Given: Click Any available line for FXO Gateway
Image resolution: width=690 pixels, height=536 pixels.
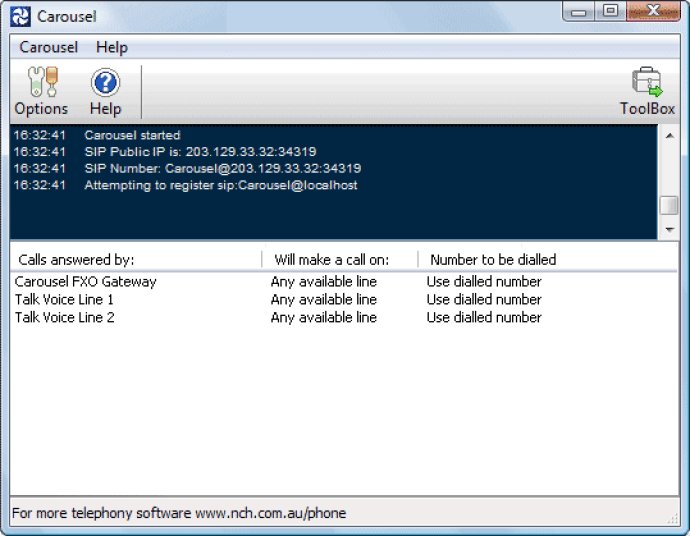Looking at the screenshot, I should (x=323, y=282).
